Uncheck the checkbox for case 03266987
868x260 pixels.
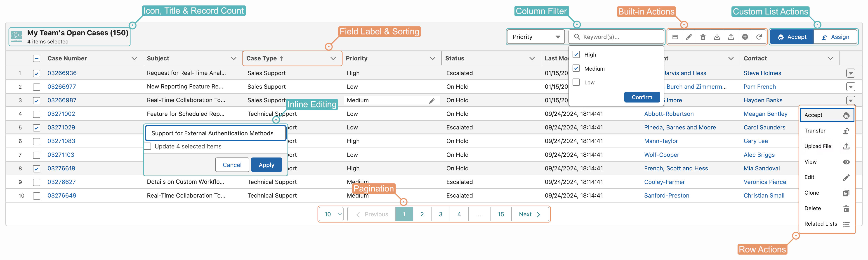[37, 100]
